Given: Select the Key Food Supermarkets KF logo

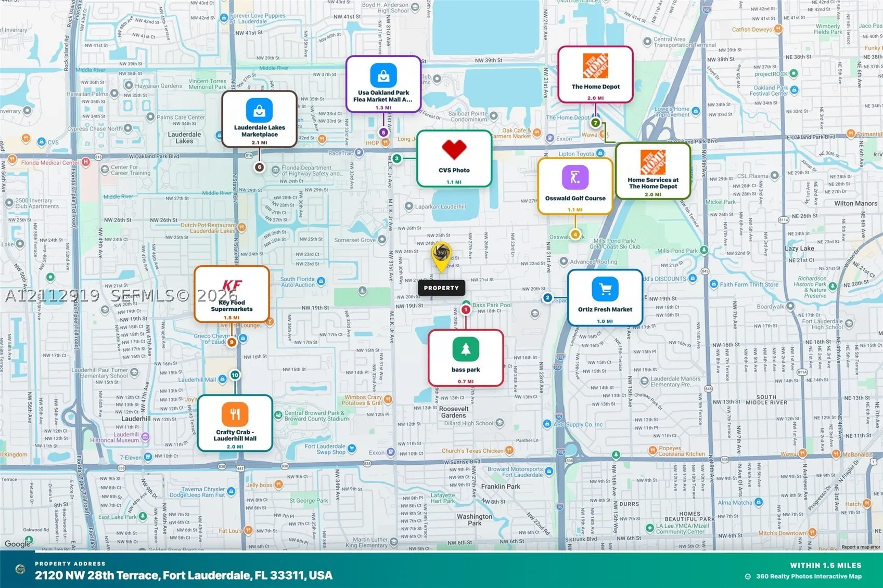Looking at the screenshot, I should [232, 286].
